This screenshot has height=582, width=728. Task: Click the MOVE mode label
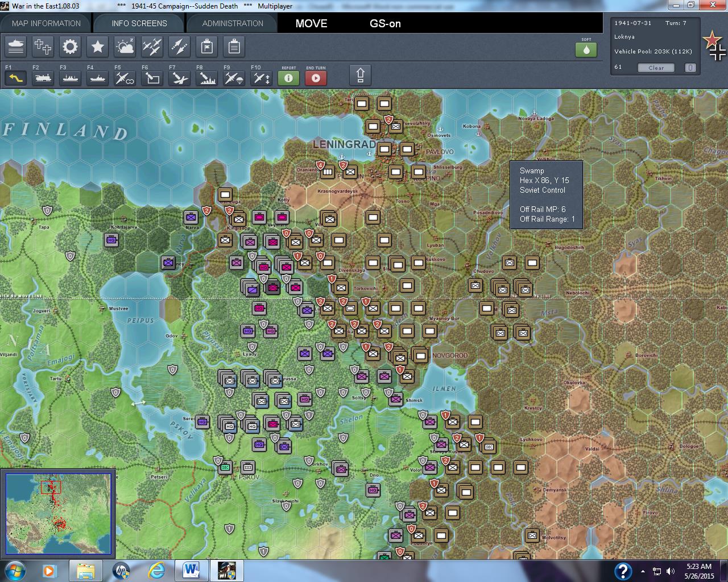(311, 24)
